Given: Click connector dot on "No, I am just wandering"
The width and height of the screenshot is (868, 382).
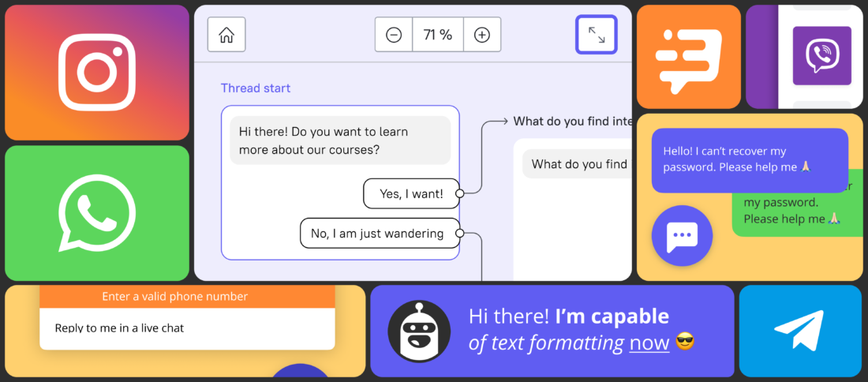Looking at the screenshot, I should click(x=458, y=233).
